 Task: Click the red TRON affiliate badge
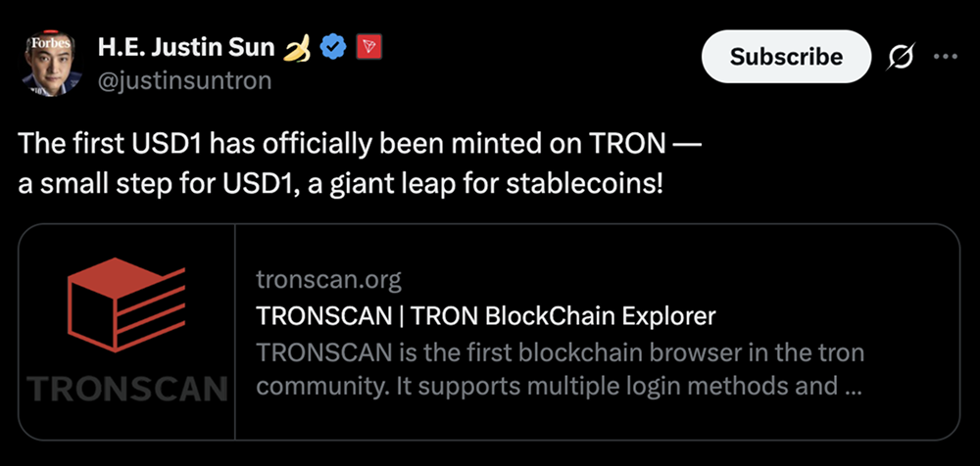367,47
